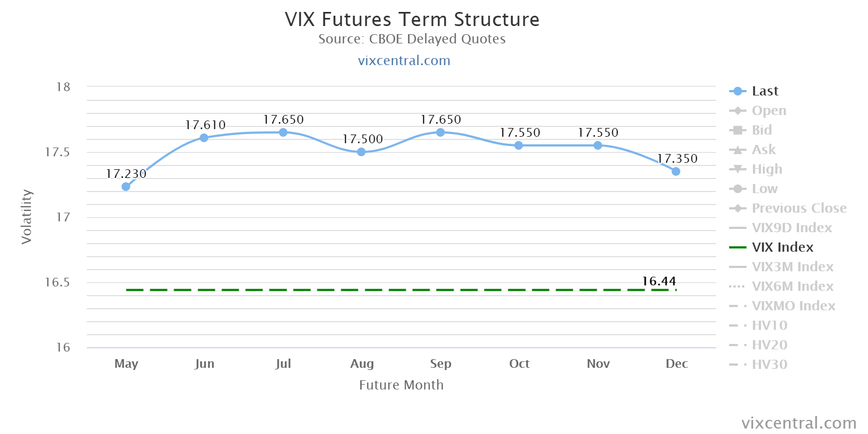The image size is (868, 434).
Task: Click the VIX3M Index legend line icon
Action: click(x=737, y=267)
